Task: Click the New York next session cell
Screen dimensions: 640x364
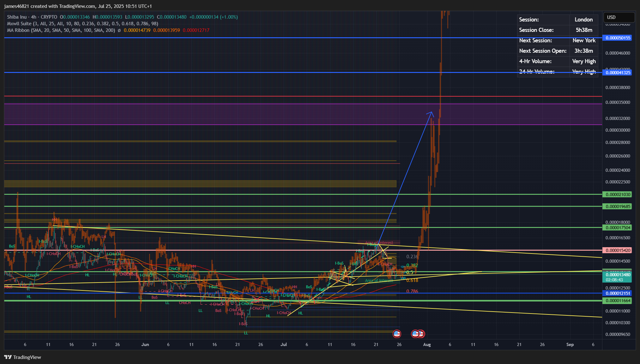Action: (x=583, y=40)
